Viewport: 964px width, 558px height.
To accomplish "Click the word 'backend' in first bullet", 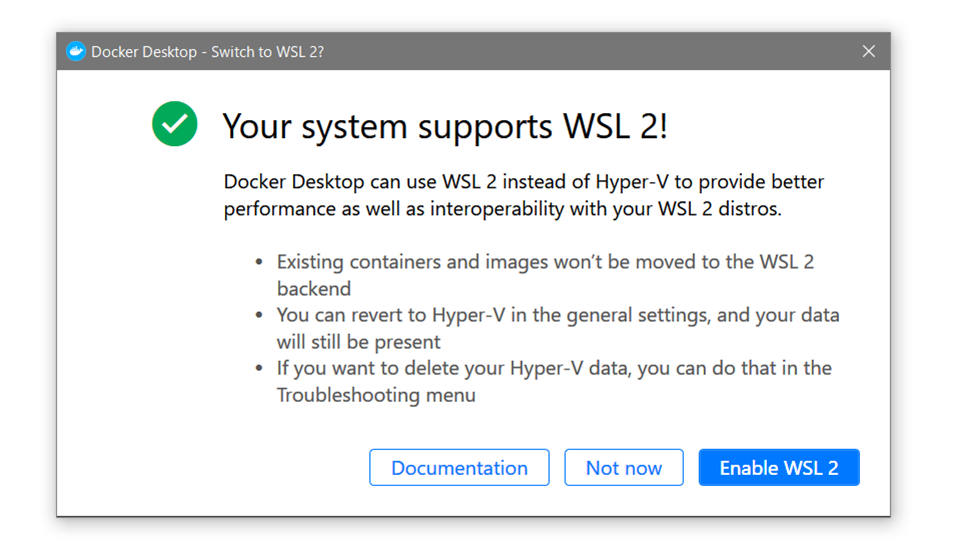I will [314, 289].
